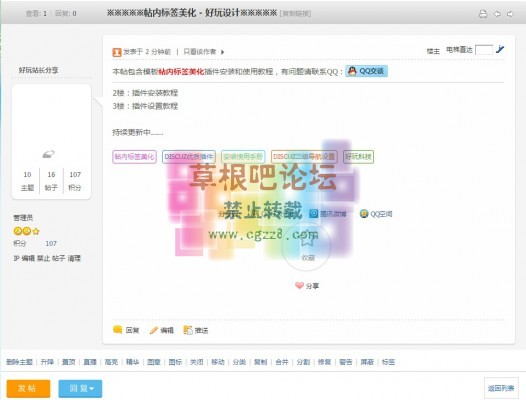Click 分类 in moderation bar
Viewport: 526px width, 400px height.
tap(239, 362)
